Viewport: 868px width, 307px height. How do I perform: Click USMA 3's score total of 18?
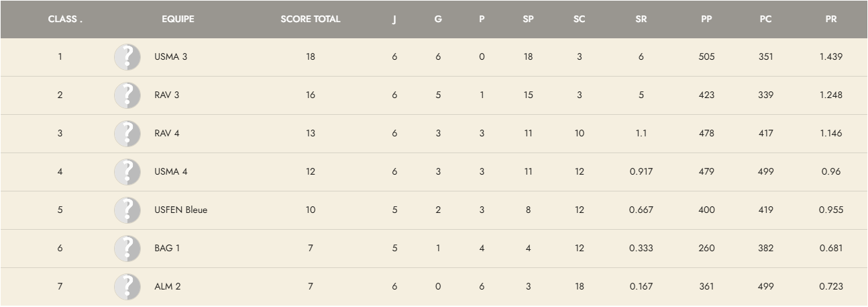(x=310, y=57)
